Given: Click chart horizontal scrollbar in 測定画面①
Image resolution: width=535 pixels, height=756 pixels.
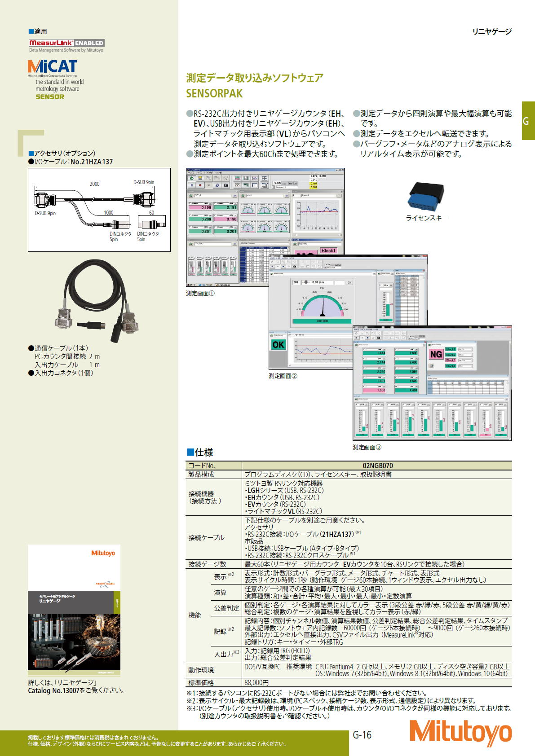Looking at the screenshot, I should (318, 235).
